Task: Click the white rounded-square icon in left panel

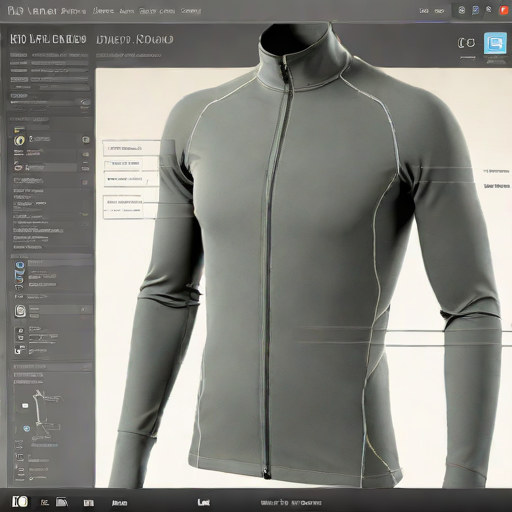Action: click(x=20, y=311)
